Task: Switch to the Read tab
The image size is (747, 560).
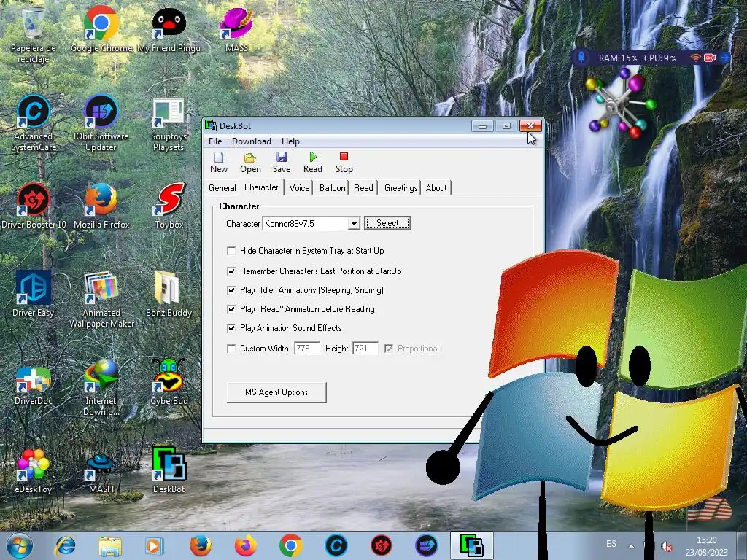Action: pyautogui.click(x=363, y=188)
